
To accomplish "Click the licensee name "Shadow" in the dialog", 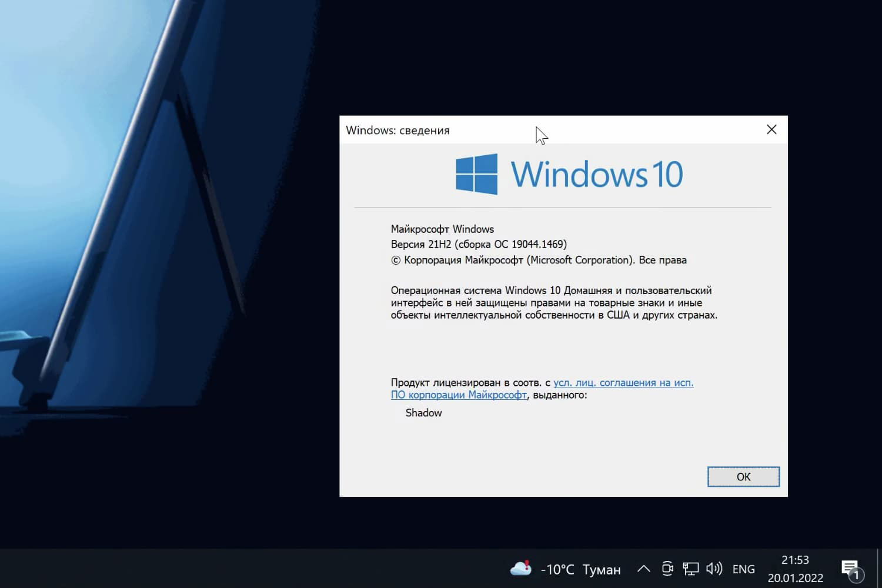I will coord(423,413).
